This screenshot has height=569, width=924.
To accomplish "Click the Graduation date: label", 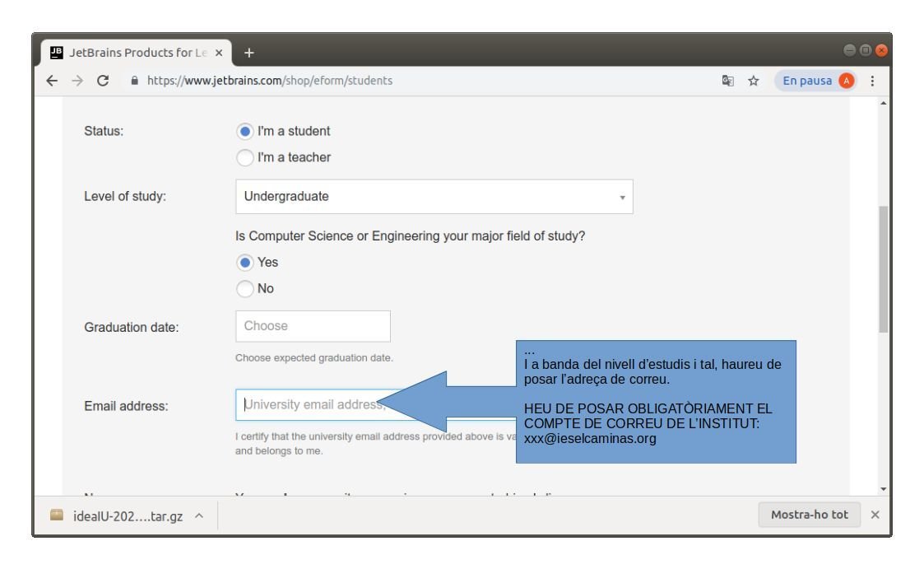I will tap(132, 327).
